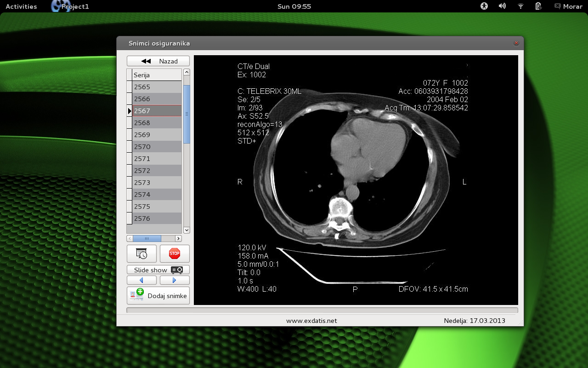The width and height of the screenshot is (588, 368).
Task: Select series 2576 in the list
Action: [x=157, y=218]
